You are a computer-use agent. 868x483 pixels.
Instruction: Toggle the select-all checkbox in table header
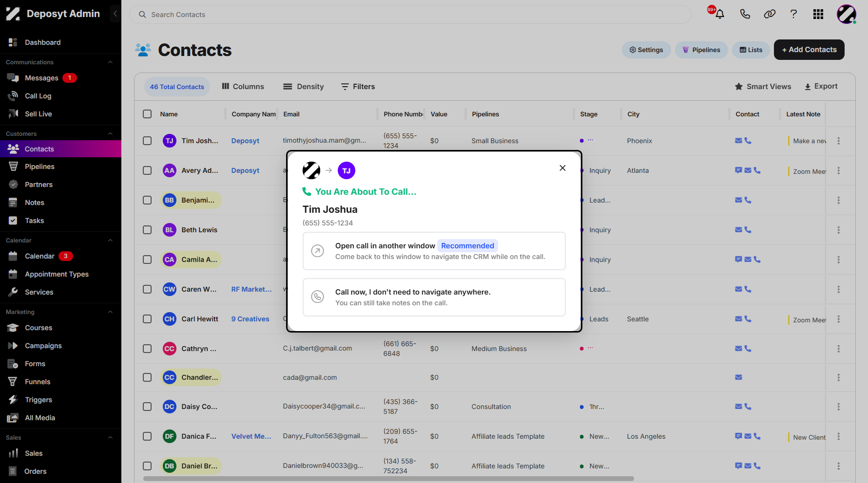coord(147,114)
